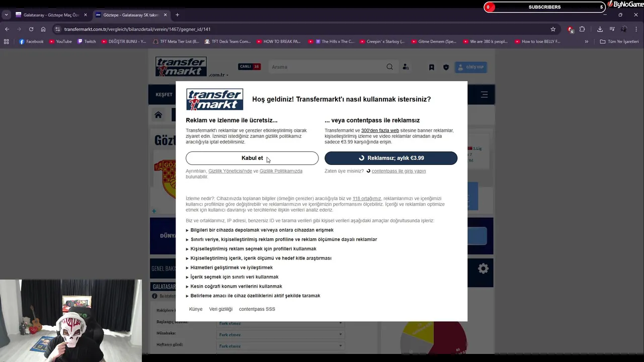Expand Belirleme amacı ile cihaz özelliklerini
Image resolution: width=644 pixels, height=362 pixels.
253,296
